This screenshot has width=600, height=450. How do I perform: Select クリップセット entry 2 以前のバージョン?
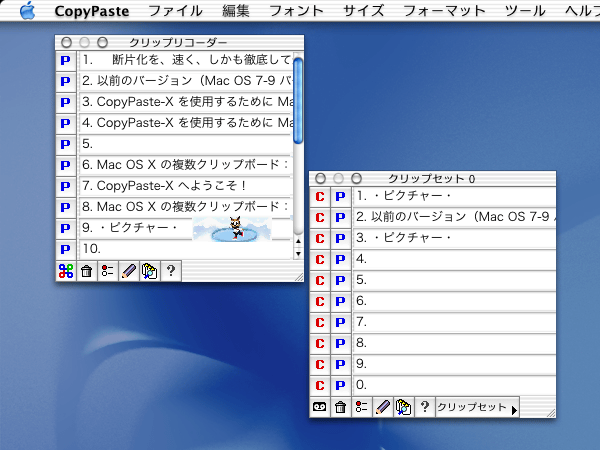(x=454, y=217)
